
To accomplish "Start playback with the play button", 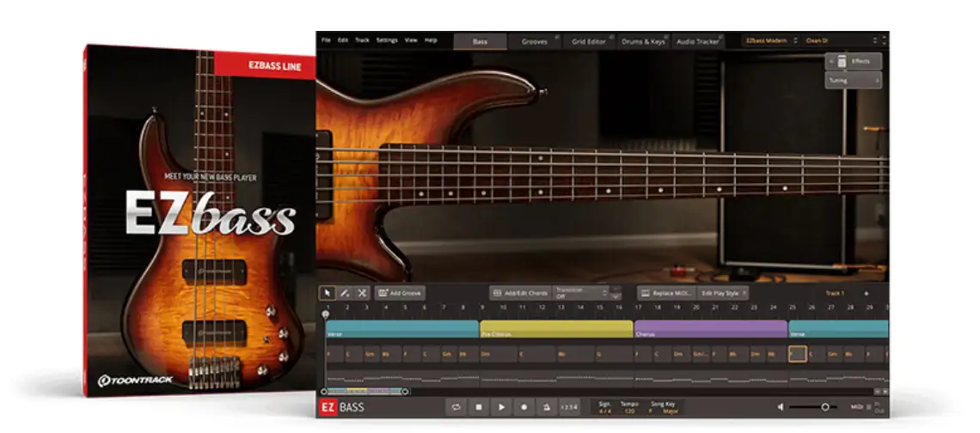I will point(501,407).
